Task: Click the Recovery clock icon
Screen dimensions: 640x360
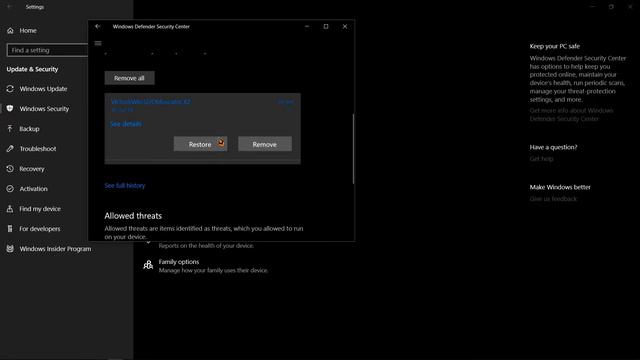Action: (10, 169)
